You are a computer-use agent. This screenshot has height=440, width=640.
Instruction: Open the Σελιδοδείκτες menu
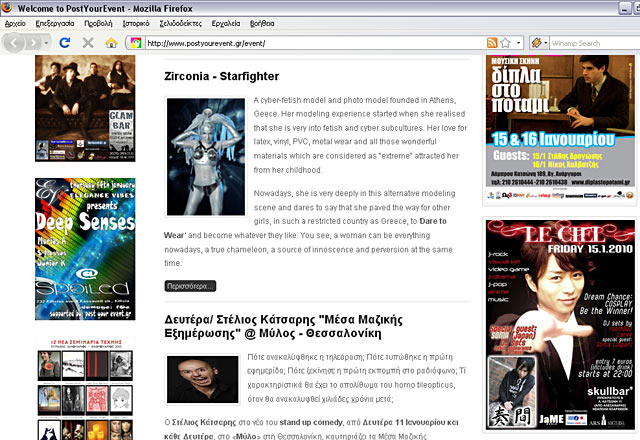pyautogui.click(x=180, y=23)
